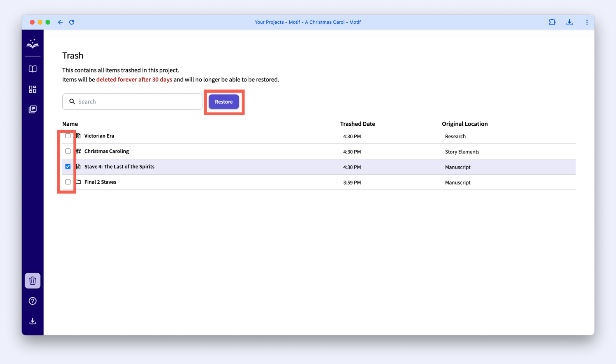This screenshot has height=364, width=616.
Task: Check the Final 2 Staves checkbox
Action: pos(68,182)
